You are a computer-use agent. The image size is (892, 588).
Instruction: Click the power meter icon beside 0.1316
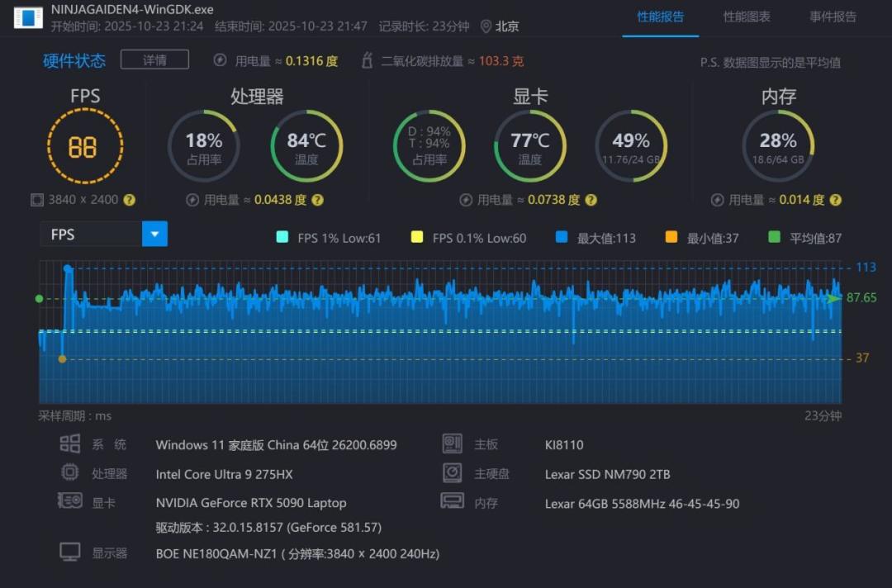(x=221, y=60)
